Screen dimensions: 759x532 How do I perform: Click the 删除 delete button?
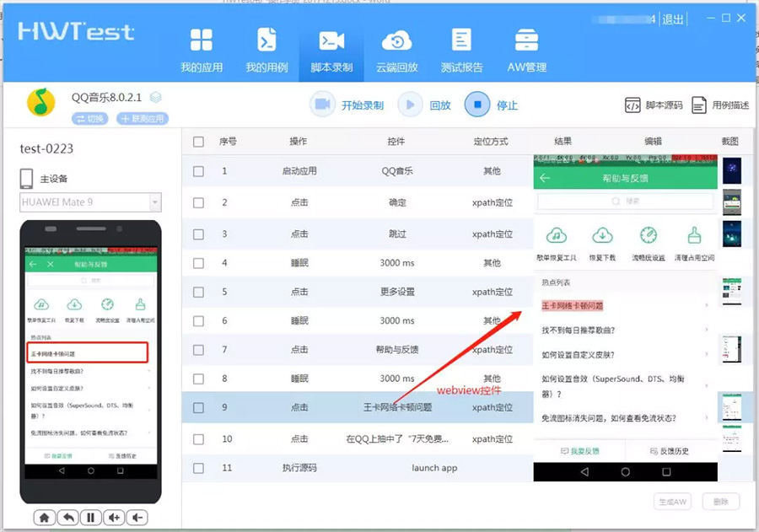coord(721,502)
